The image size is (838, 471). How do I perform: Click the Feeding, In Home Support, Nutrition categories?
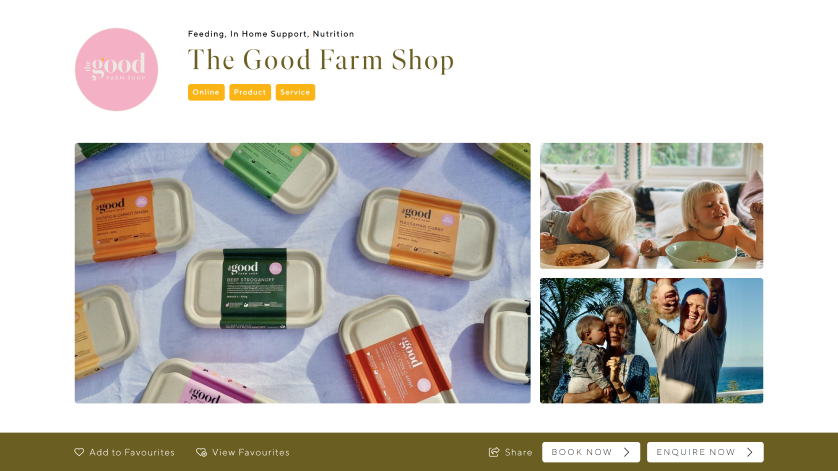(x=271, y=34)
